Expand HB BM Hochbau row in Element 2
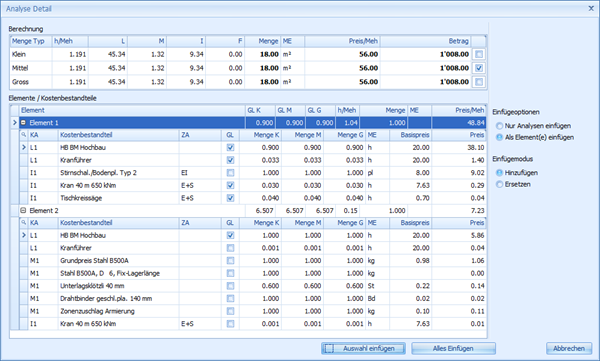 pos(23,235)
